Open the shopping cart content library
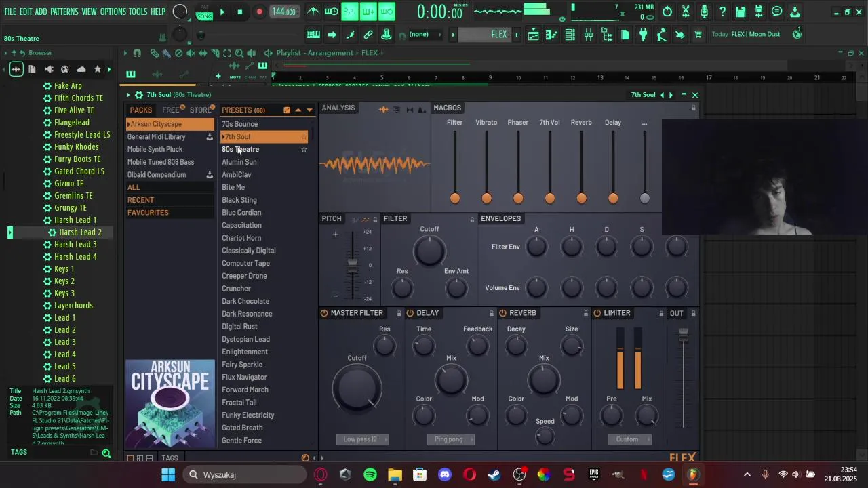868x488 pixels. [698, 35]
